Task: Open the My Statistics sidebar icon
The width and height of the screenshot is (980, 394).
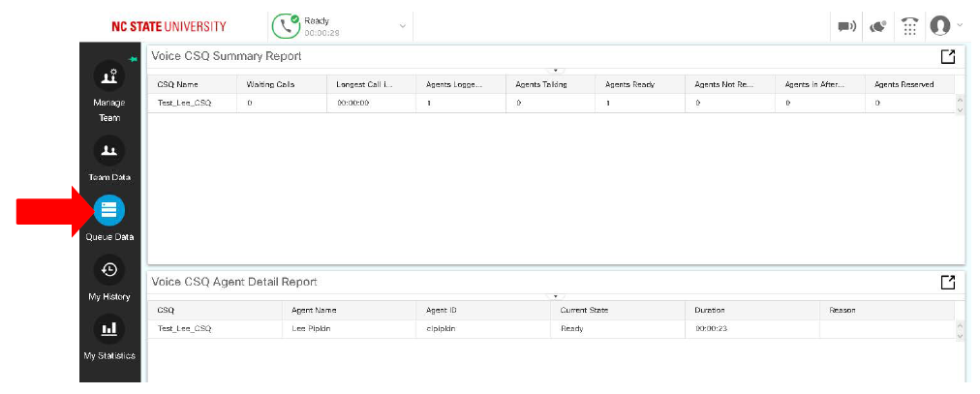Action: [108, 329]
